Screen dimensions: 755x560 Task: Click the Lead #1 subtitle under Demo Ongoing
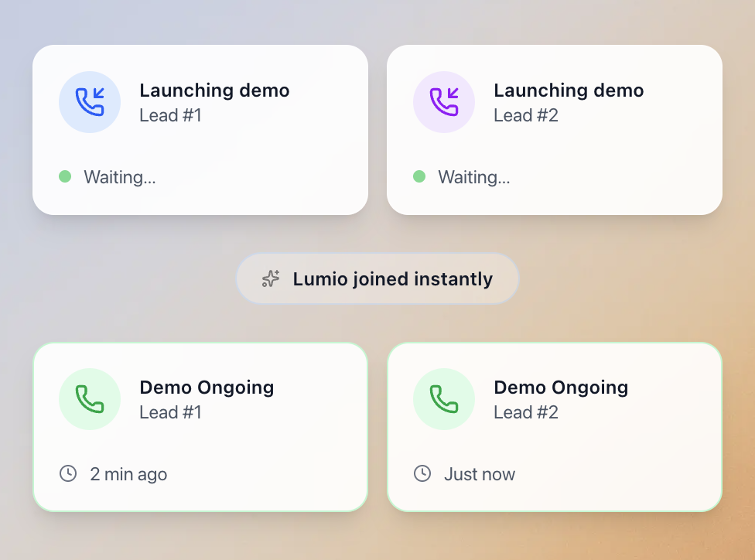170,412
